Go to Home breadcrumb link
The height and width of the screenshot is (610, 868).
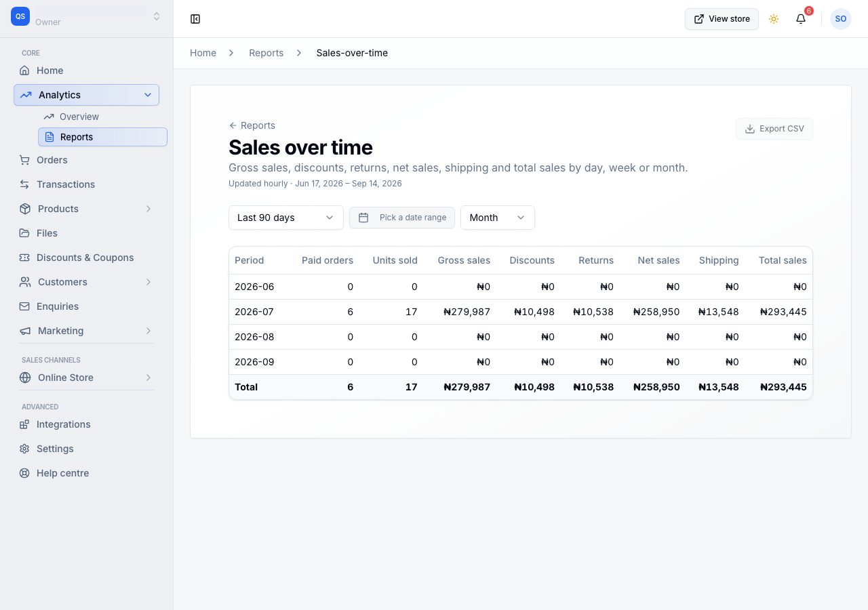[x=203, y=53]
